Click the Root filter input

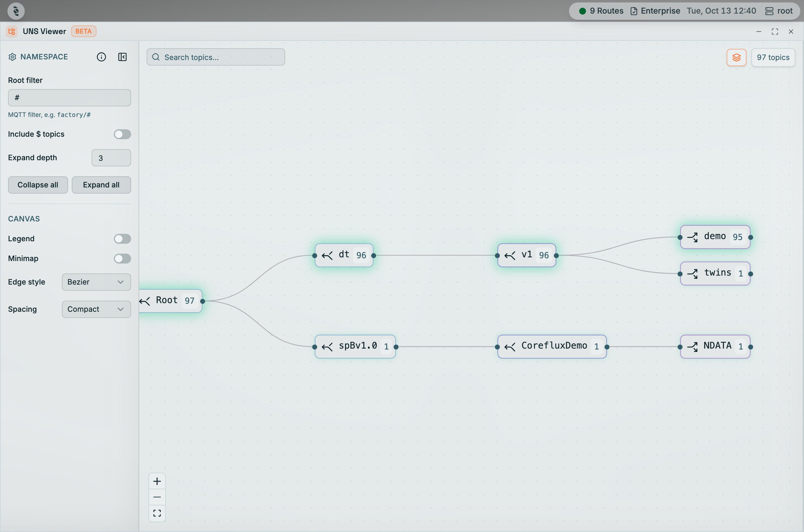coord(70,98)
